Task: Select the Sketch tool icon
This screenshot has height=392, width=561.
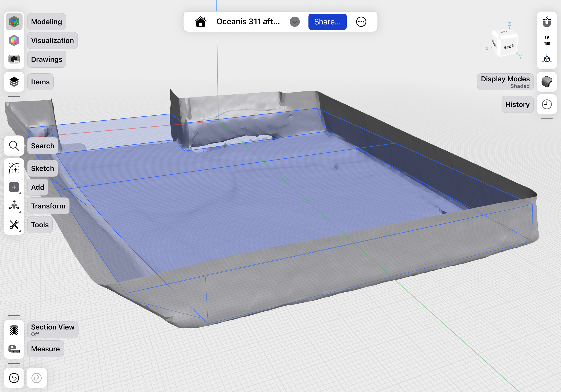Action: [14, 168]
